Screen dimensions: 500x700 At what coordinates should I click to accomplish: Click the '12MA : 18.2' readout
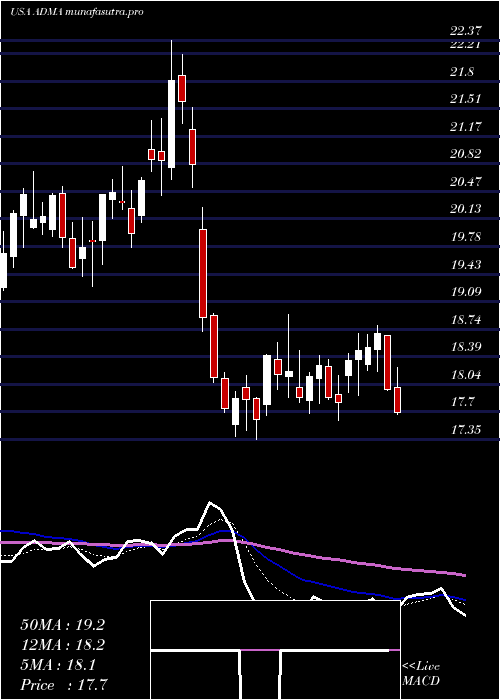pos(62,645)
